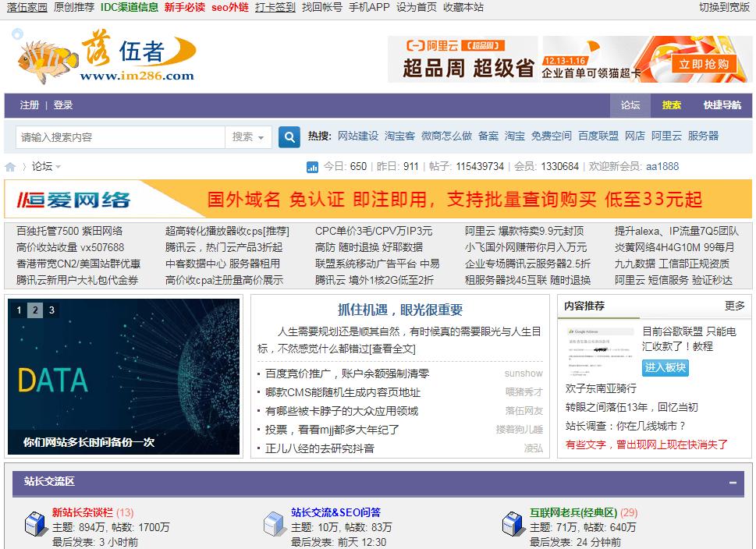Click hot search term 百度联盟
Image resolution: width=756 pixels, height=549 pixels.
coord(598,136)
